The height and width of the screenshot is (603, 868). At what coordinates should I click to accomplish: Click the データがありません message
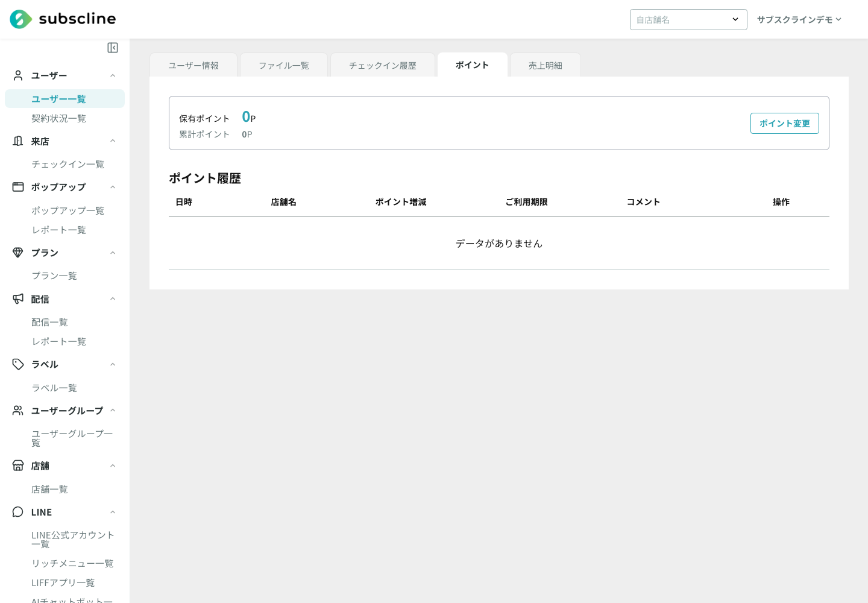click(499, 244)
